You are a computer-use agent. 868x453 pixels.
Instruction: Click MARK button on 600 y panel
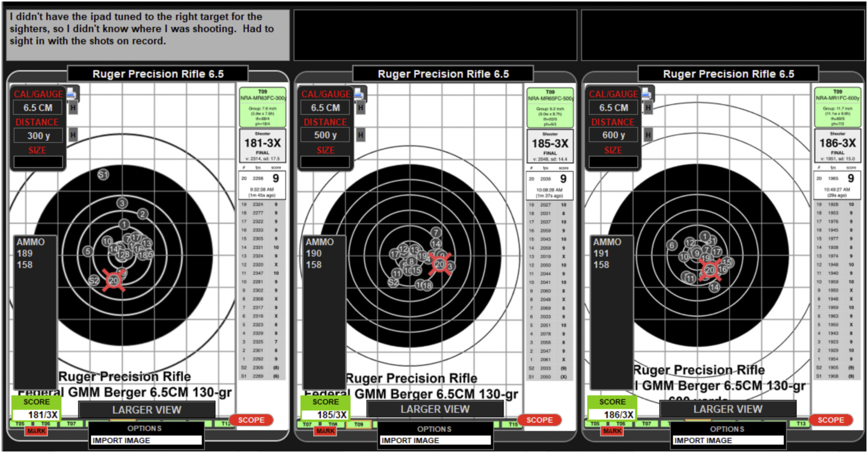point(612,431)
